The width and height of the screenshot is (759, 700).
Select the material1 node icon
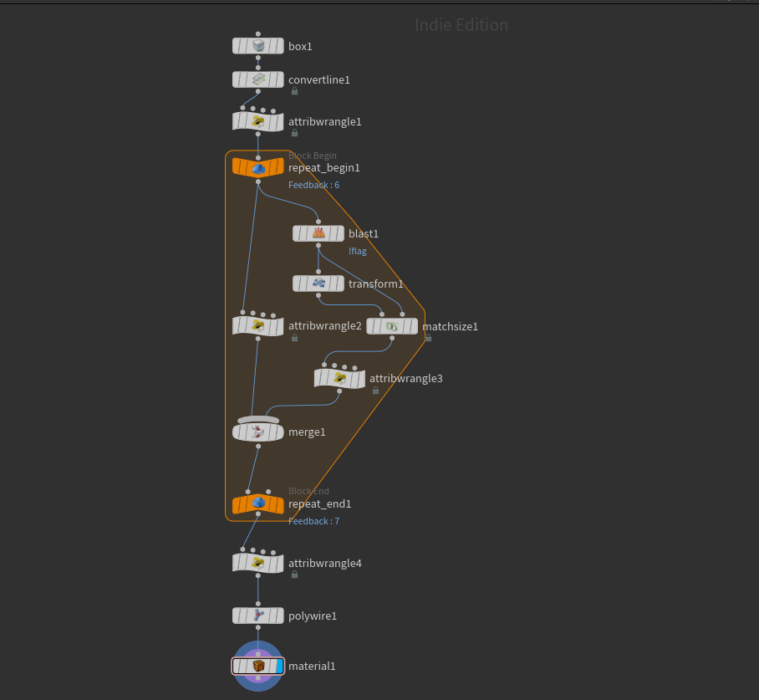point(258,666)
